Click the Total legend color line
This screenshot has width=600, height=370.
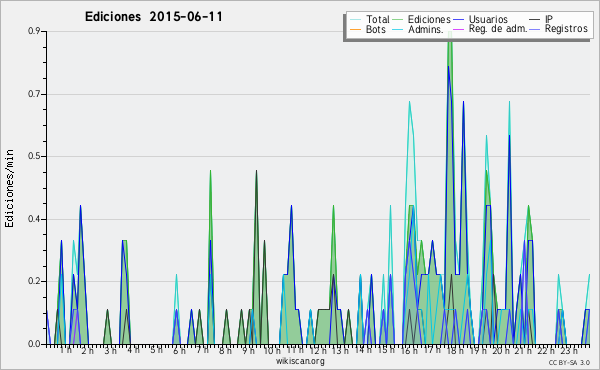[355, 19]
